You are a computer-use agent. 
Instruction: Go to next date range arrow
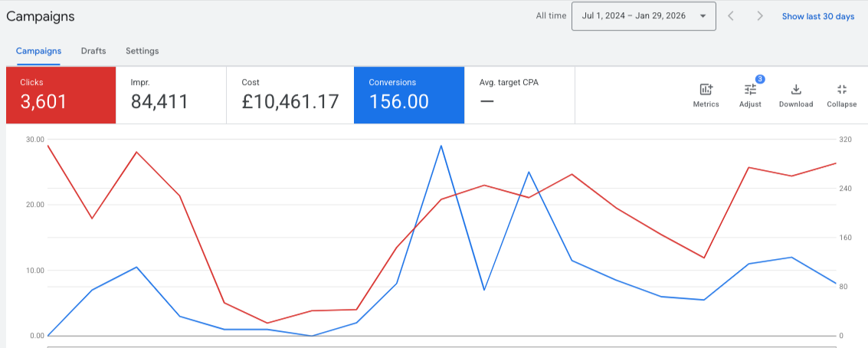coord(760,16)
